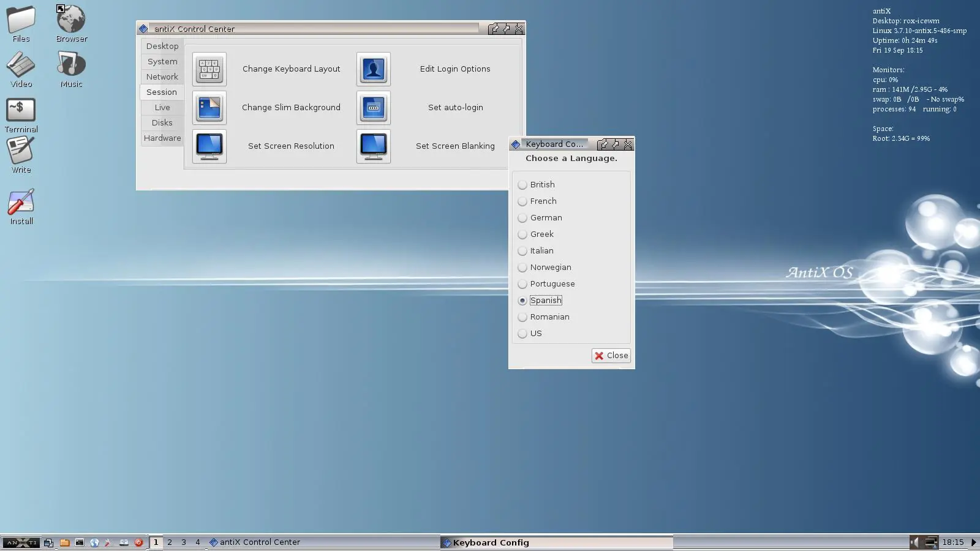Screen dimensions: 980x551
Task: Select the Greek keyboard language
Action: point(536,234)
